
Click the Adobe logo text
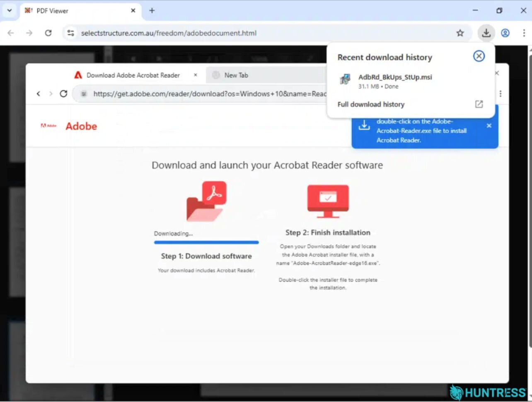tap(81, 126)
